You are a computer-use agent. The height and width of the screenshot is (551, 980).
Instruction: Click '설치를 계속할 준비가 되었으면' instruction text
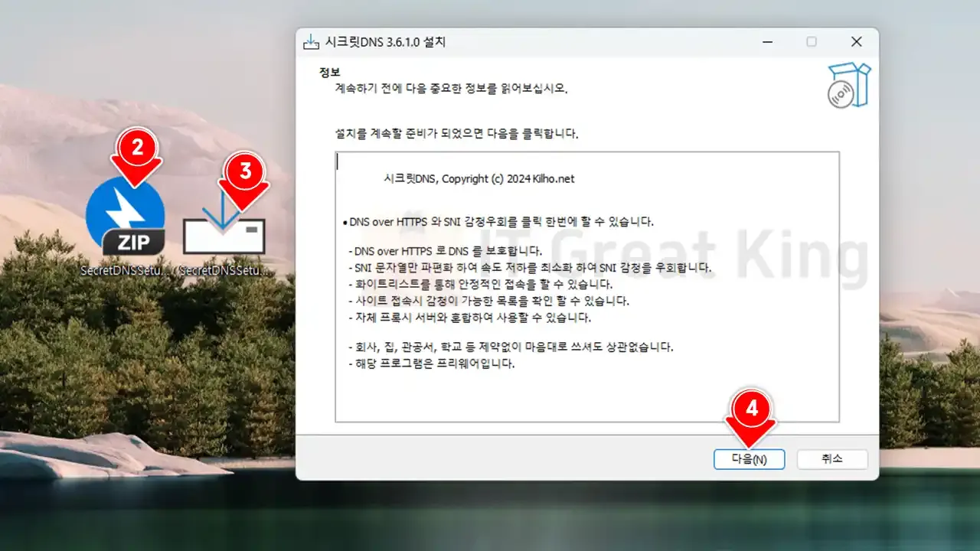pyautogui.click(x=456, y=134)
